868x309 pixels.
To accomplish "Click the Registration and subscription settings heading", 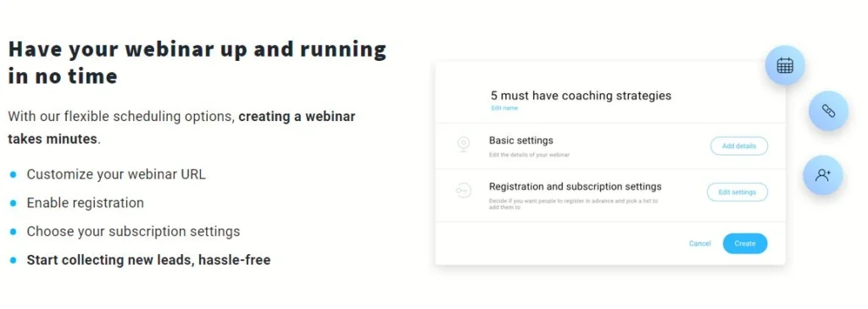I will coord(576,186).
